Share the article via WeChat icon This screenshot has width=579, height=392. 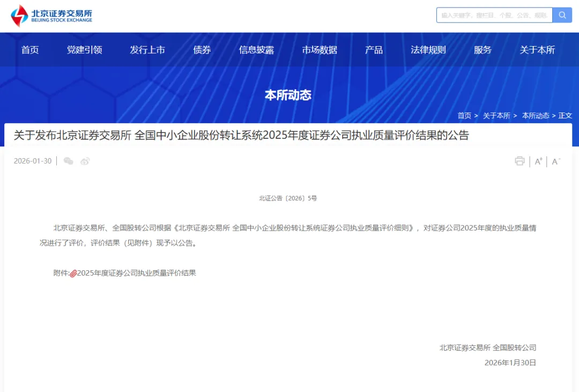pyautogui.click(x=68, y=161)
